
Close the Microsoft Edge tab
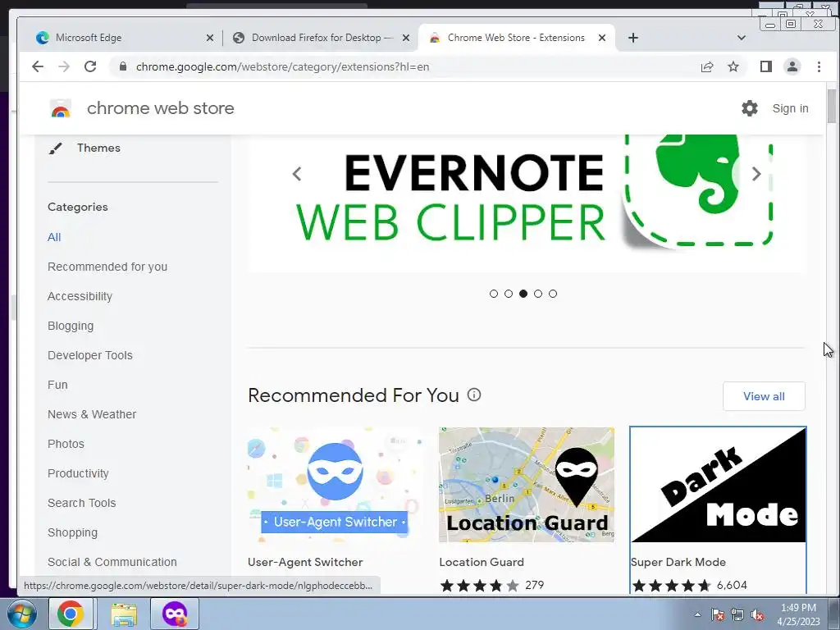pyautogui.click(x=210, y=38)
